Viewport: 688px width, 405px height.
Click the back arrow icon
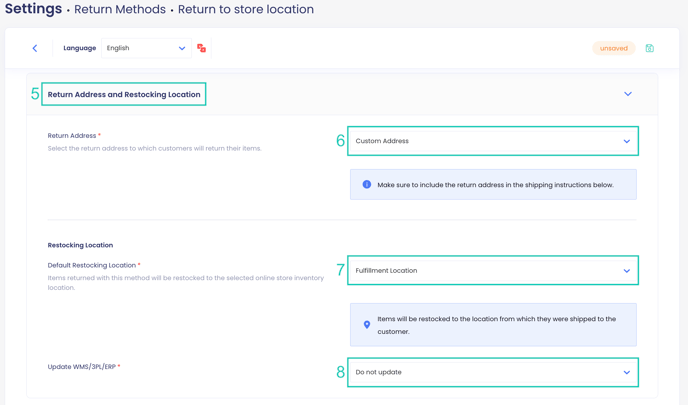35,48
